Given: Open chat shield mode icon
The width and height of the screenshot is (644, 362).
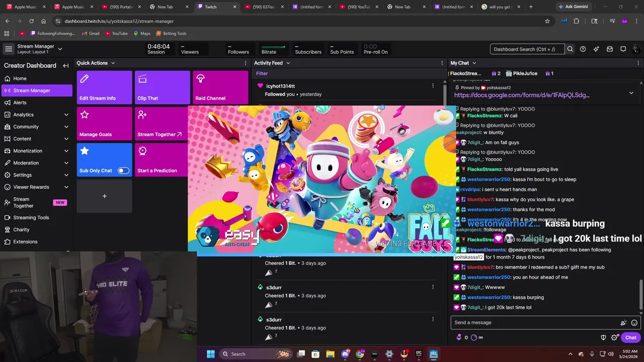Looking at the screenshot, I should coord(603,337).
